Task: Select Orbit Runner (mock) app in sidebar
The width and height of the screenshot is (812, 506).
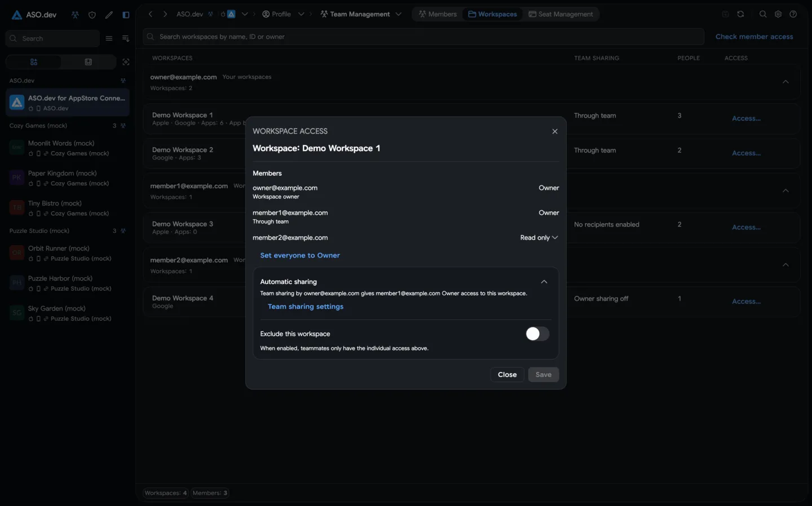Action: coord(68,253)
